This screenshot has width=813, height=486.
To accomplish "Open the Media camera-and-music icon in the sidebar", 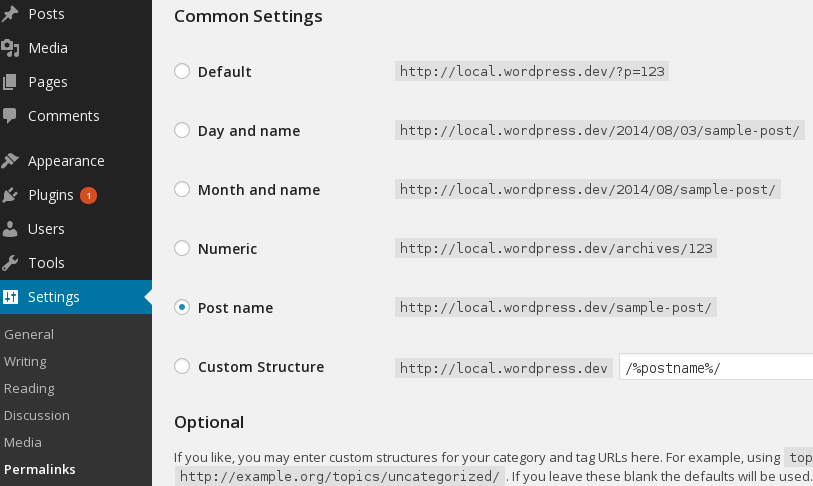I will 10,48.
